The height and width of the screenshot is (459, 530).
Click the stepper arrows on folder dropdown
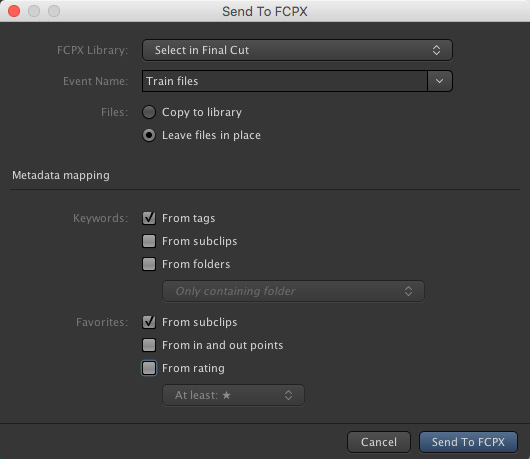pyautogui.click(x=408, y=291)
